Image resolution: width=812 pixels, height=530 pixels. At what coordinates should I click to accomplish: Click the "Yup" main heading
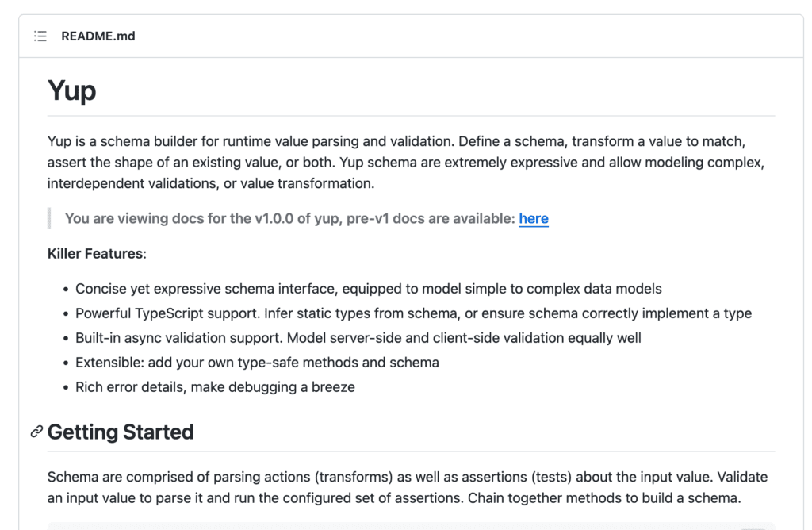click(x=72, y=90)
